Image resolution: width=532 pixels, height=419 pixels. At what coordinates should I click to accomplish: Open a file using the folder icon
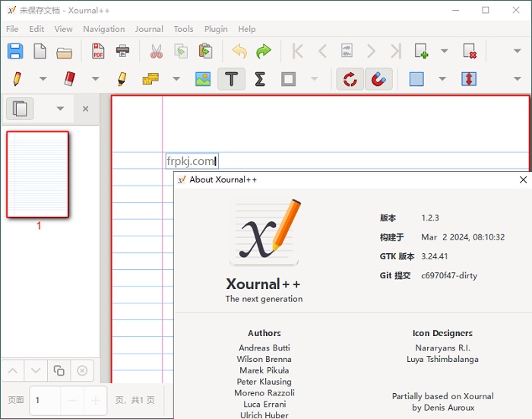pyautogui.click(x=64, y=52)
